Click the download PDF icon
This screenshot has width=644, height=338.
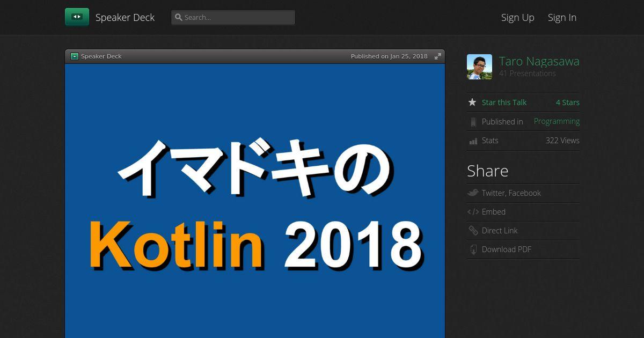(473, 249)
